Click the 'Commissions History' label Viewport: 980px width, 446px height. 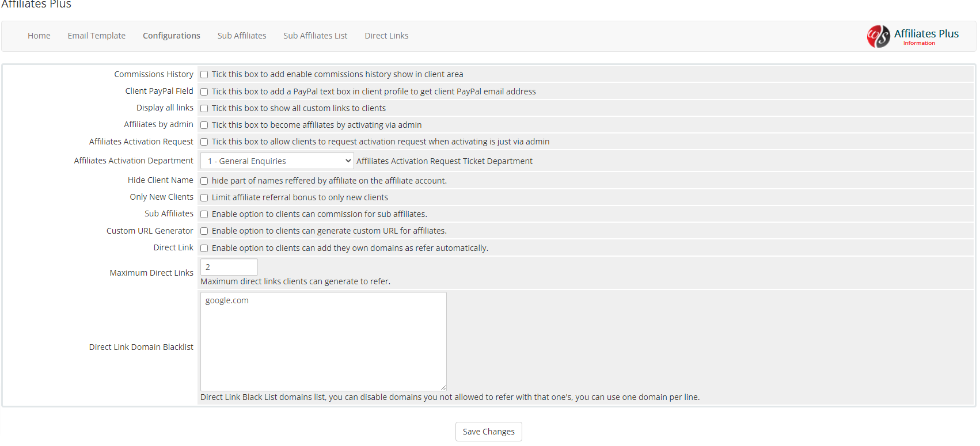154,74
